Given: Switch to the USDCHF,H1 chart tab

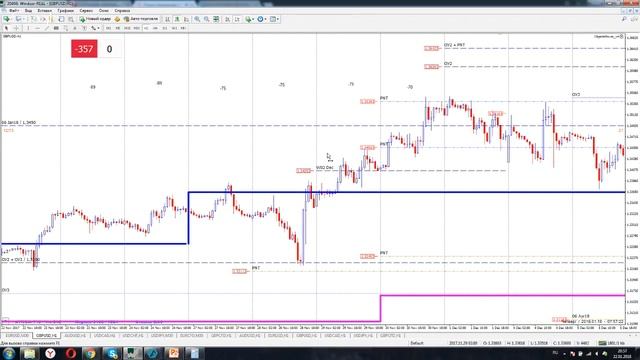Looking at the screenshot, I should click(133, 336).
